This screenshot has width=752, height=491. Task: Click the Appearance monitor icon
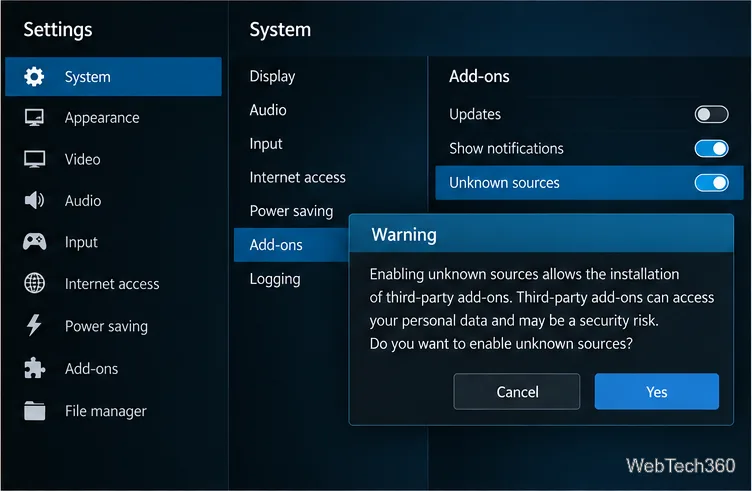[34, 117]
